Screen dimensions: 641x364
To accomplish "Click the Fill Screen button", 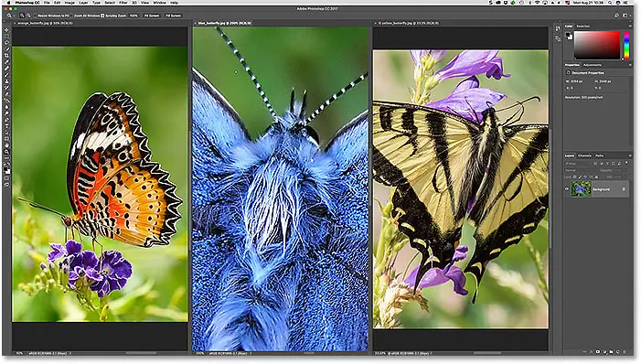I will coord(174,16).
